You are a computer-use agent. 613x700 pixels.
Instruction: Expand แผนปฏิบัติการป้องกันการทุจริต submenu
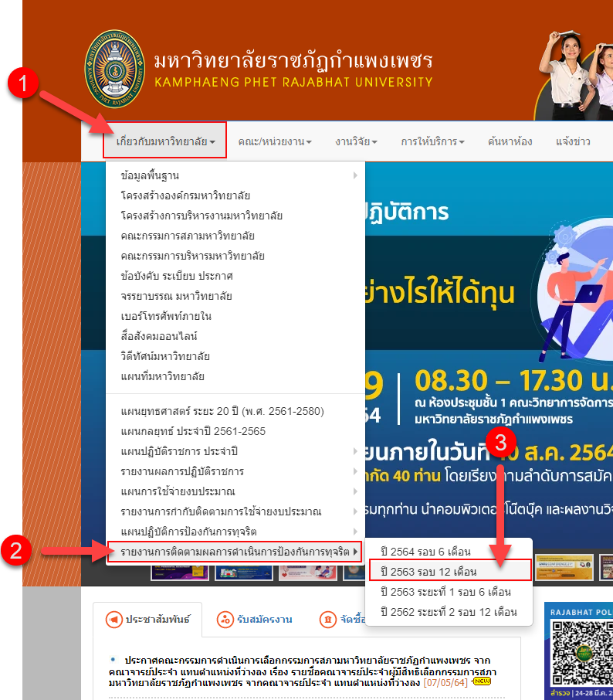(235, 532)
